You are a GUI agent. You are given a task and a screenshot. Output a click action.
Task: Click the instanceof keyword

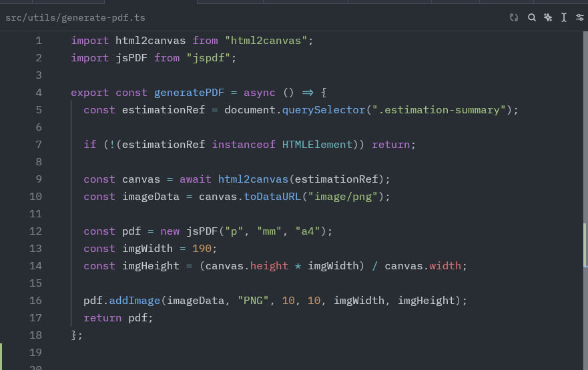point(244,145)
